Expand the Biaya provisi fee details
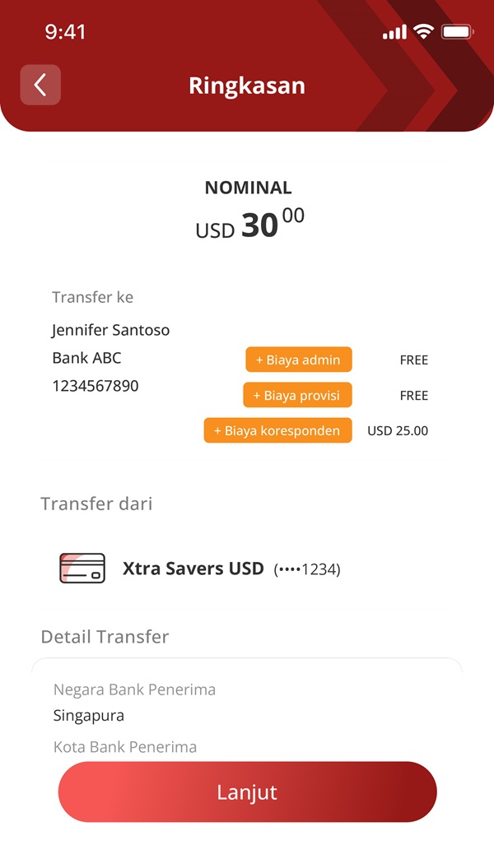 [x=297, y=395]
